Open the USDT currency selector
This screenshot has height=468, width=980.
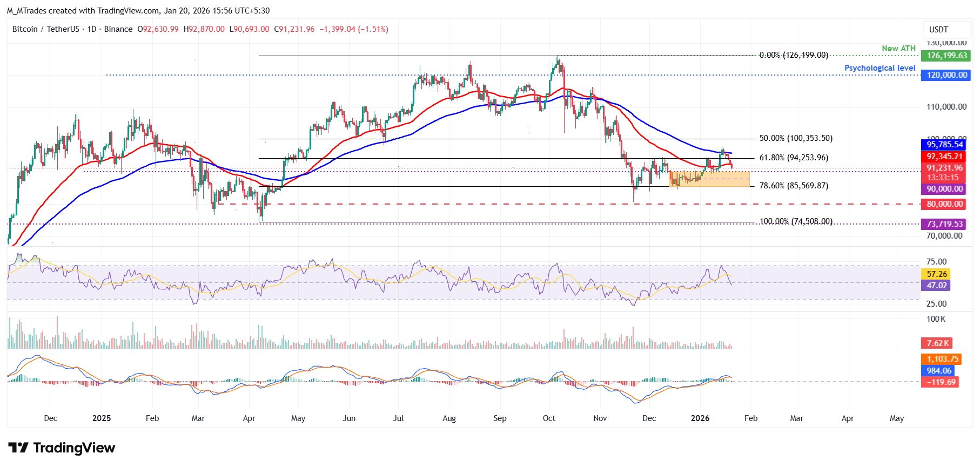click(938, 30)
